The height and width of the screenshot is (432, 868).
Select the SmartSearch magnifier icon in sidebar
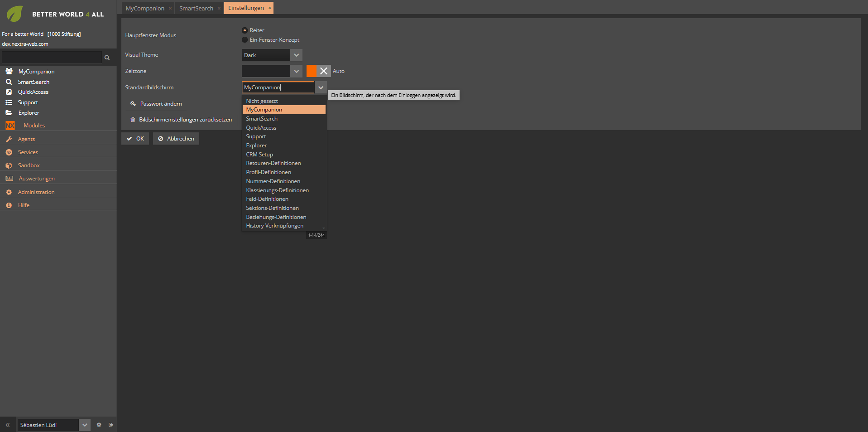point(9,82)
